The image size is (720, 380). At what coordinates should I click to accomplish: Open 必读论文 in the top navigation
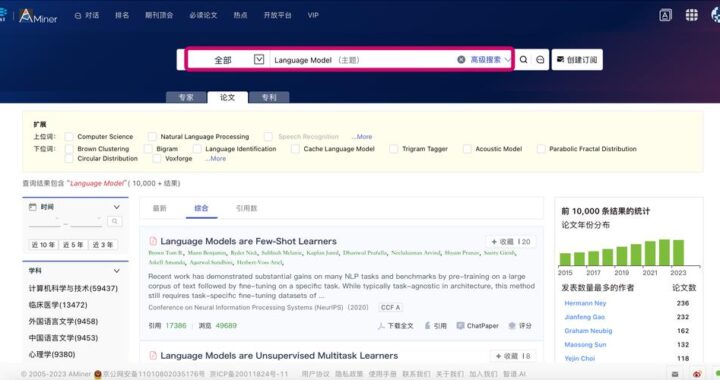tap(203, 15)
